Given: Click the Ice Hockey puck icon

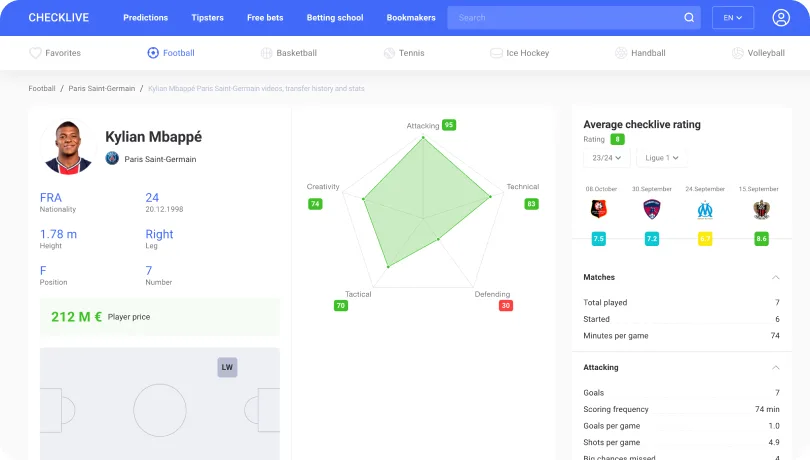Looking at the screenshot, I should pos(496,53).
